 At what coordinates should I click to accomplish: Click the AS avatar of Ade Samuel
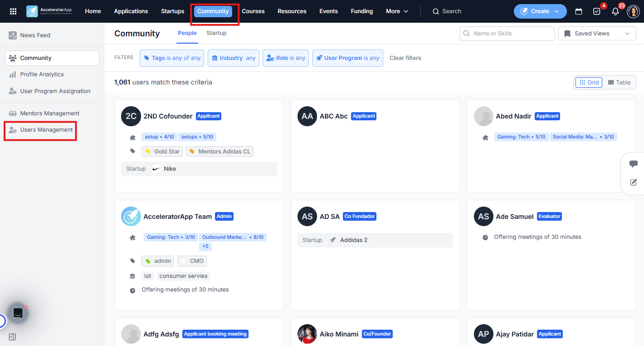click(x=483, y=217)
